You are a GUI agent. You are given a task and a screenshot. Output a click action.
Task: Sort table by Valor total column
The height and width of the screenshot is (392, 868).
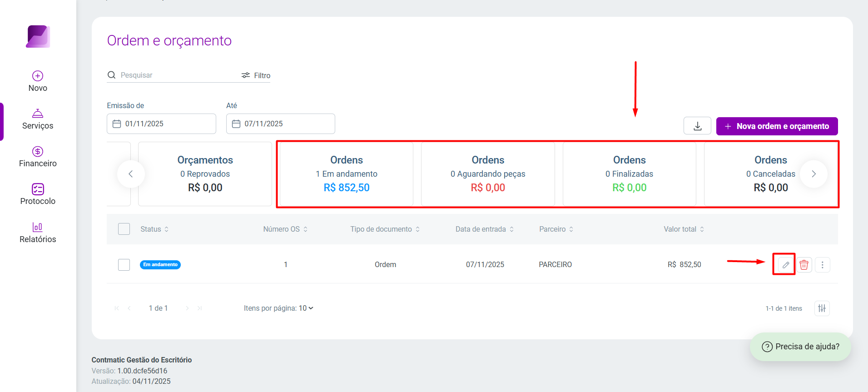point(684,229)
